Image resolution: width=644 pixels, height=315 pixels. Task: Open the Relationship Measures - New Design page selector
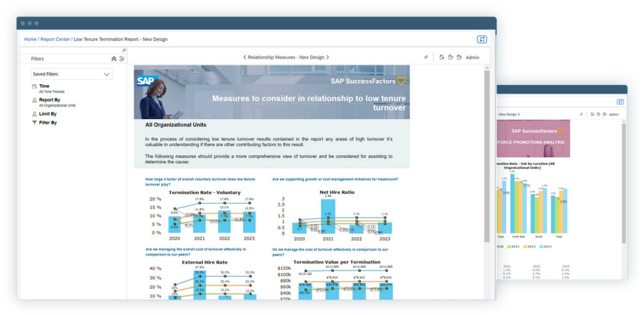pos(286,57)
